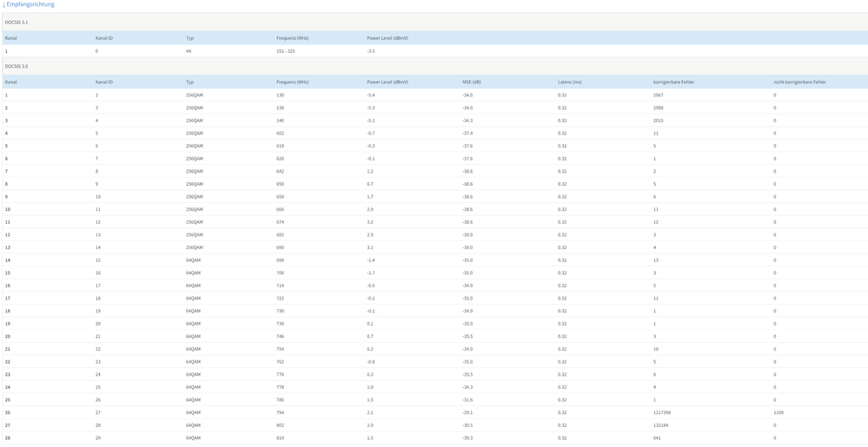This screenshot has width=868, height=447.
Task: Select the 602 frequency cell
Action: [280, 134]
